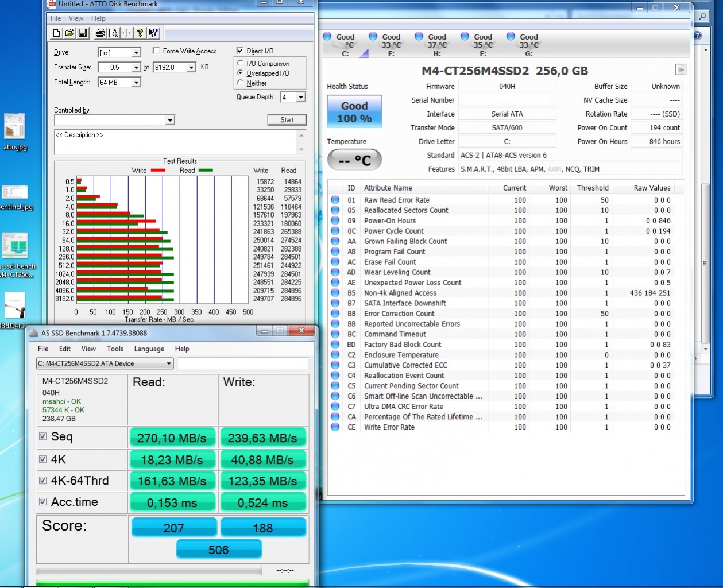Screen dimensions: 723x588
Task: Open ATTO View menu
Action: 76,18
